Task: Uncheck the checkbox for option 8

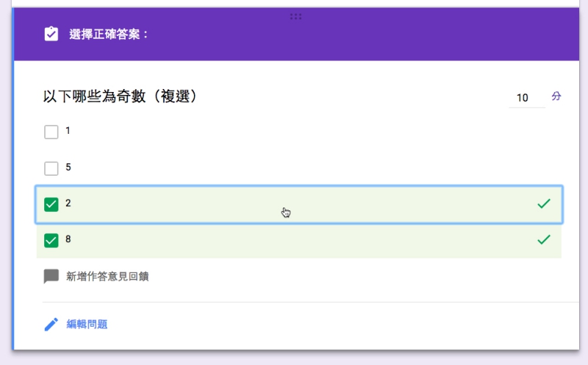Action: (51, 240)
